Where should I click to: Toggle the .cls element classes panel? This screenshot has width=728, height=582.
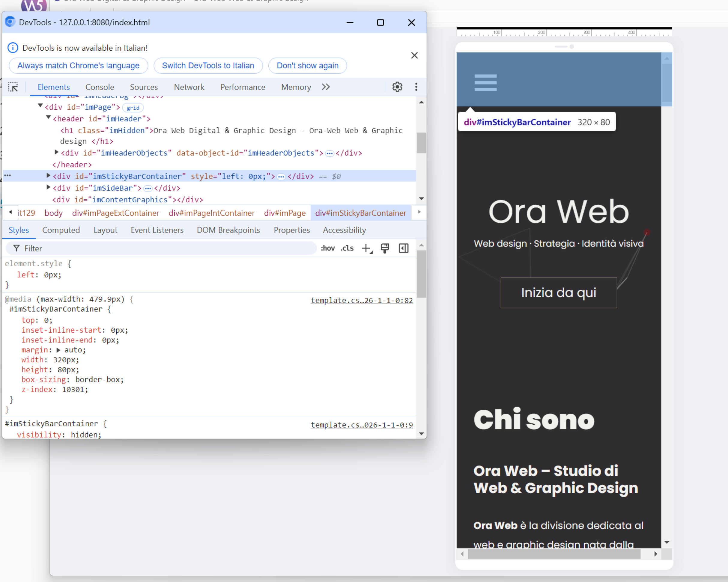tap(347, 248)
